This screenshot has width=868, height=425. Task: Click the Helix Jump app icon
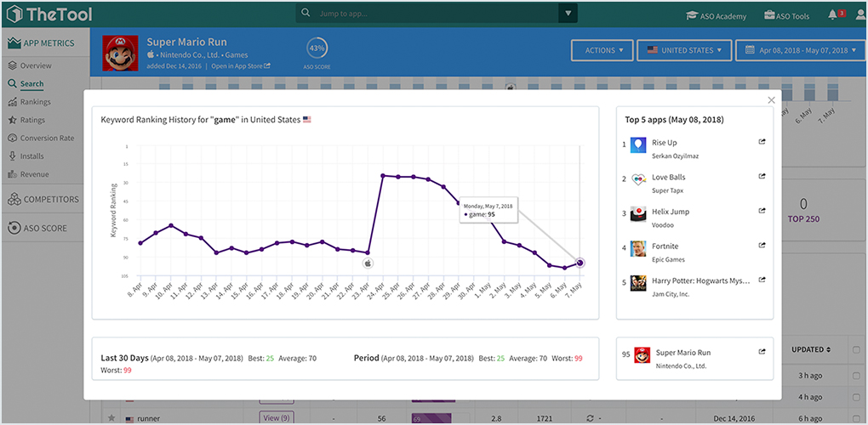point(638,214)
